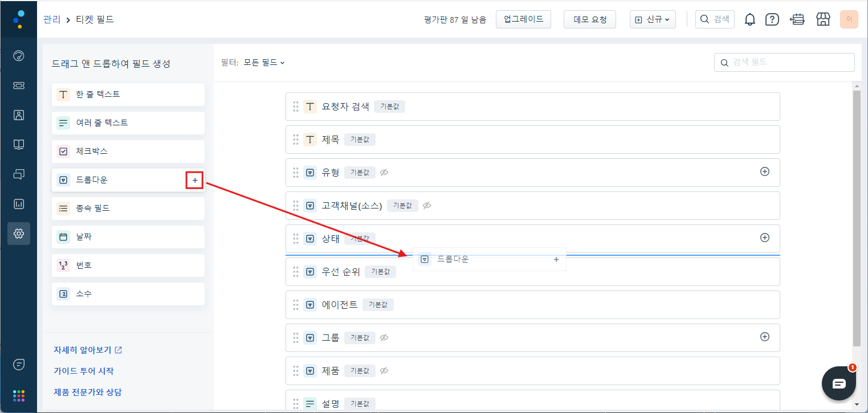Open the 신규 dropdown button
The width and height of the screenshot is (868, 413).
point(653,19)
